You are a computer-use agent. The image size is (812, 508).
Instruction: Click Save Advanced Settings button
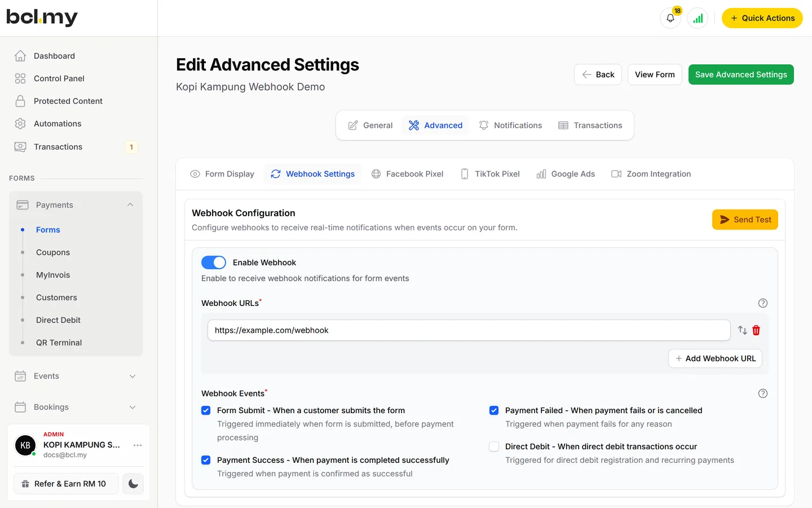[x=741, y=75]
